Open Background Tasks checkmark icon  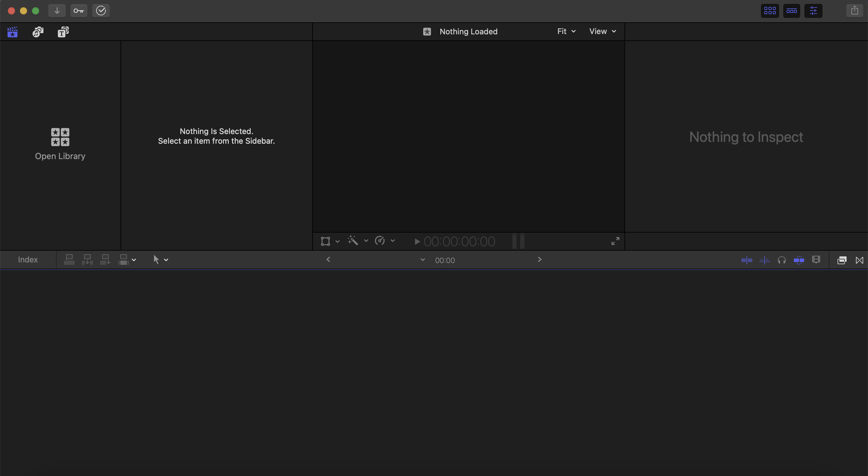pos(101,11)
